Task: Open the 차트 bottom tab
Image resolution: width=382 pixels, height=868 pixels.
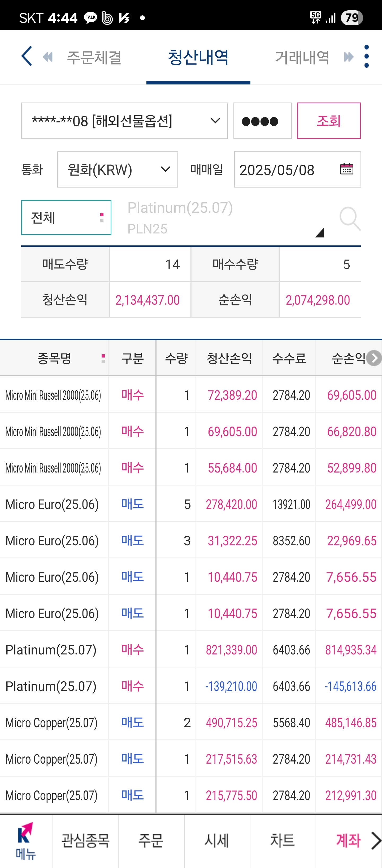Action: (283, 841)
